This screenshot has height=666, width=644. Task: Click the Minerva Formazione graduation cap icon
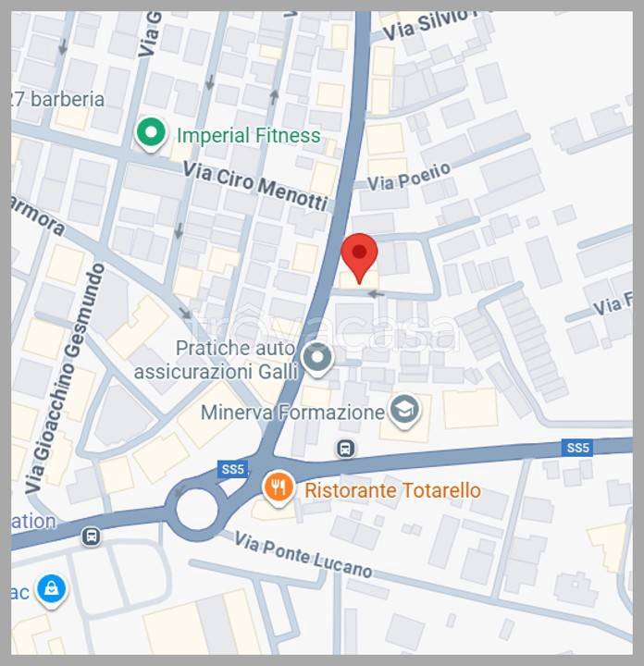click(405, 412)
